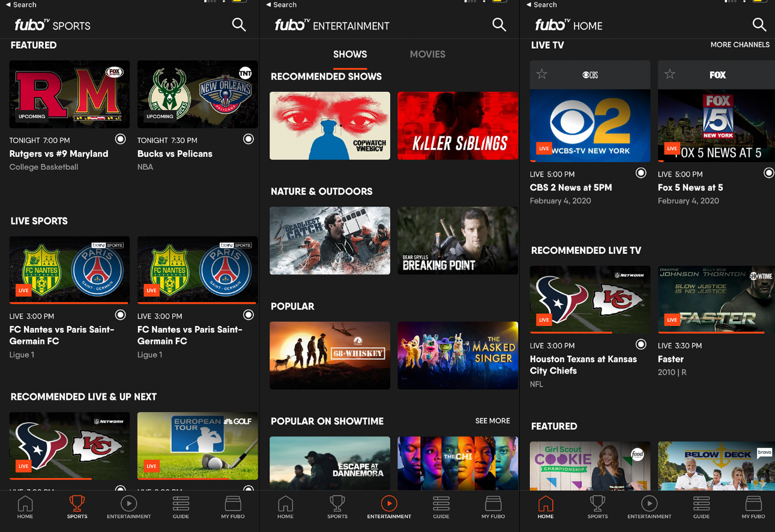Tap Home nav icon in Sports screen

tap(25, 507)
